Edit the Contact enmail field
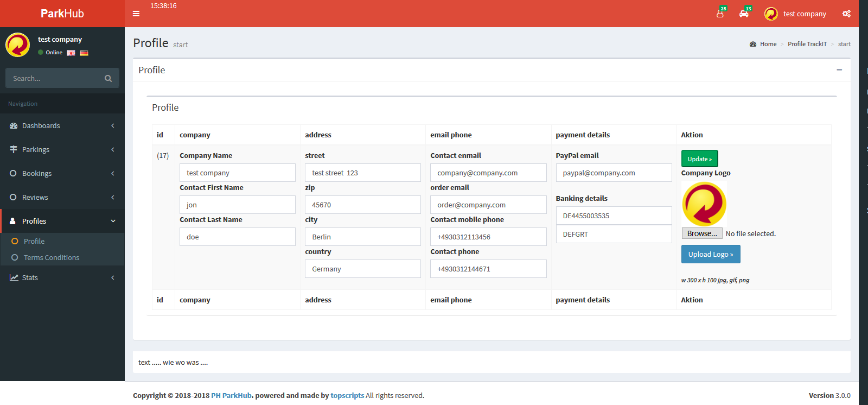 (x=488, y=173)
